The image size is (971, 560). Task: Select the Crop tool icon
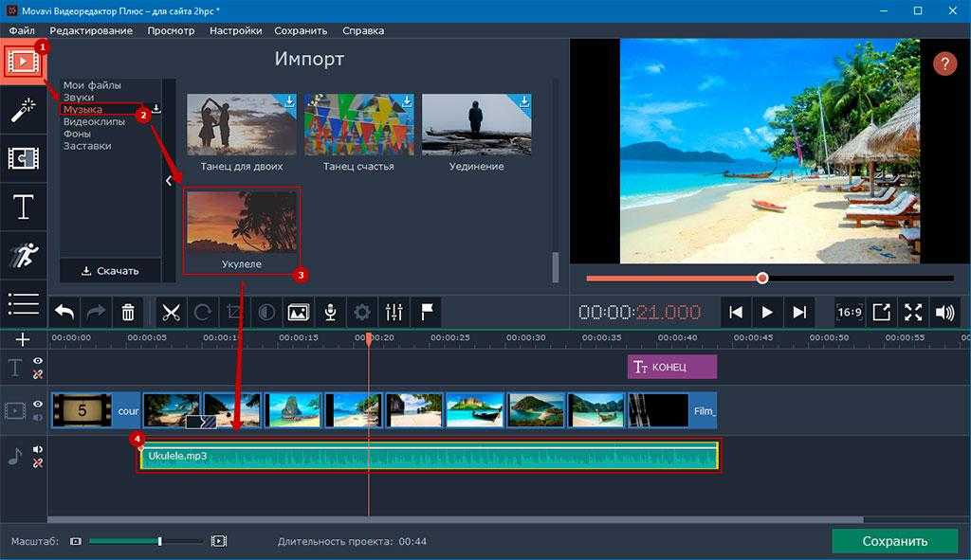click(233, 313)
